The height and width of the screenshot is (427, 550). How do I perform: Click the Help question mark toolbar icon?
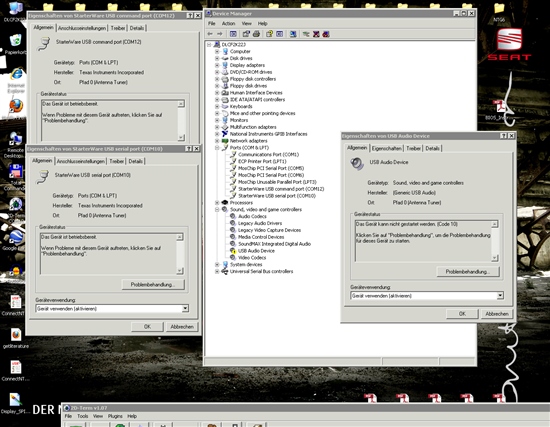point(269,34)
